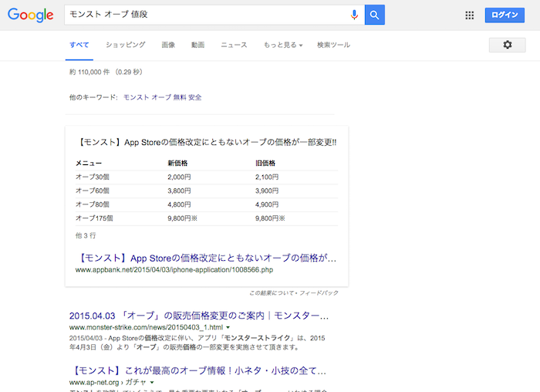Open the appbank.net featured snippet link
This screenshot has height=392, width=540.
(208, 258)
